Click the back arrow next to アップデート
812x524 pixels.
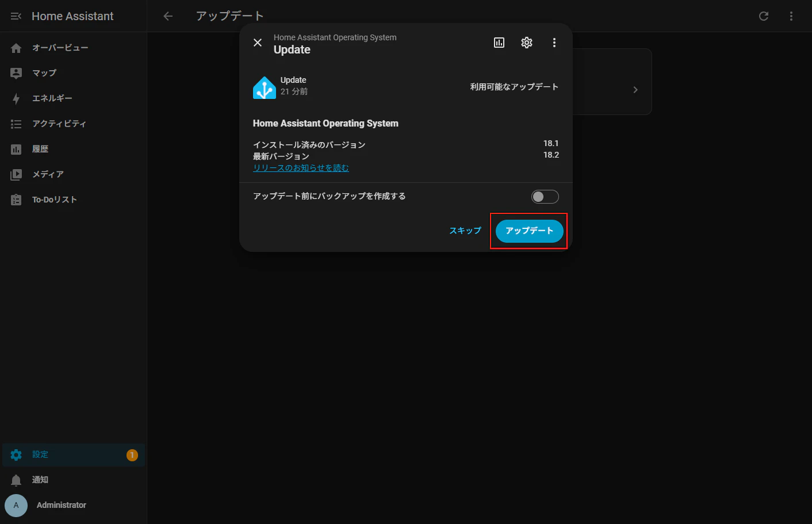[x=168, y=16]
